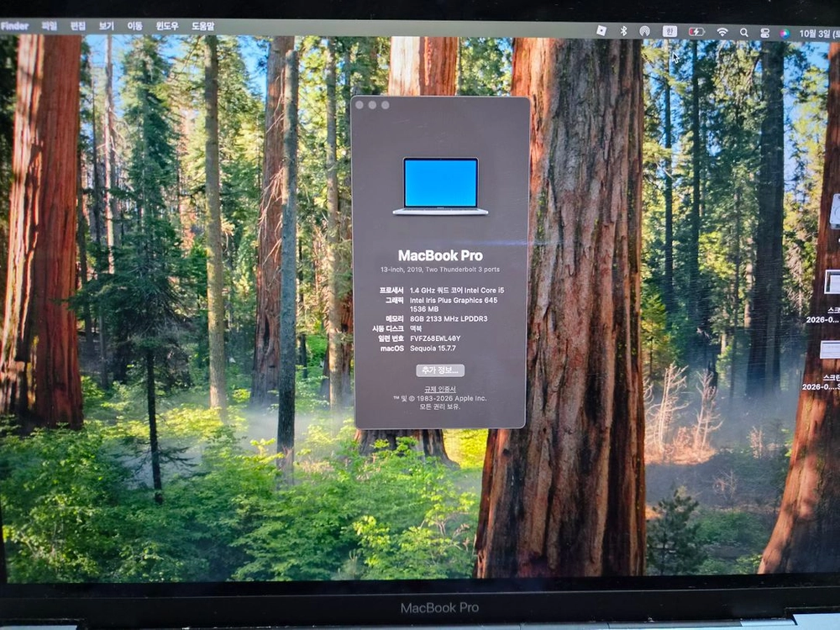The height and width of the screenshot is (630, 840).
Task: Click the processor text 1.4 GHz Intel Core i5
Action: [x=457, y=291]
